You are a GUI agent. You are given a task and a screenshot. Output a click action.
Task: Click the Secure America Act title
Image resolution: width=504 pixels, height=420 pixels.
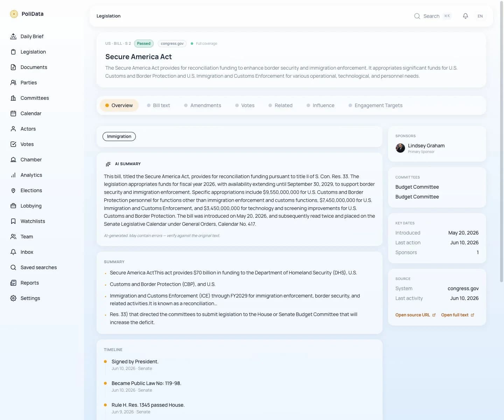(x=139, y=57)
